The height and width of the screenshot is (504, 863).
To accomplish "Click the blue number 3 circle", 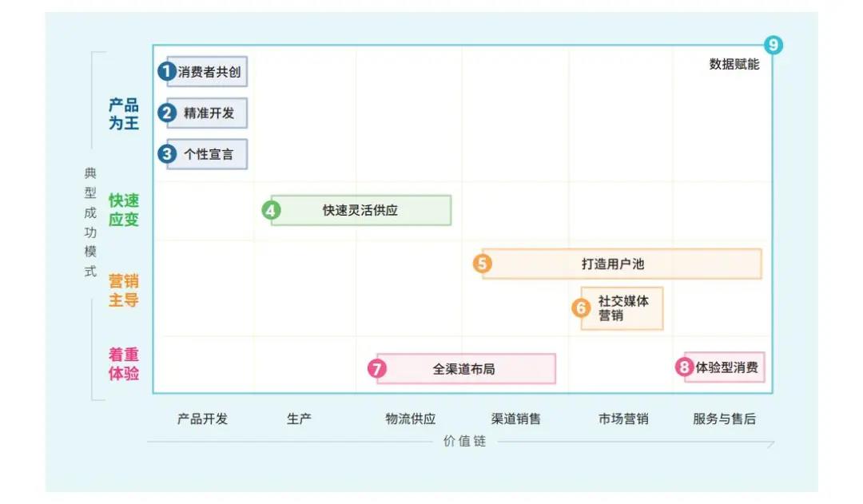I will point(166,154).
